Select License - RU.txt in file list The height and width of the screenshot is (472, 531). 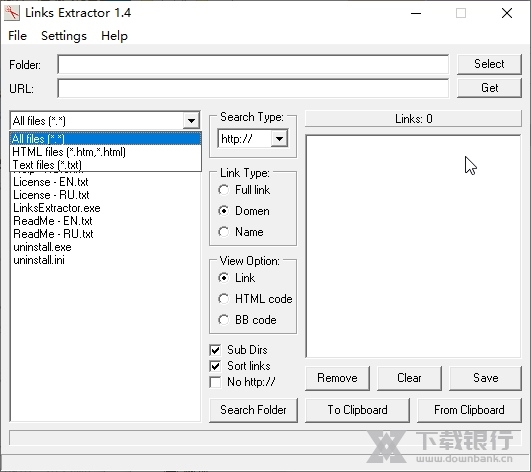(51, 195)
